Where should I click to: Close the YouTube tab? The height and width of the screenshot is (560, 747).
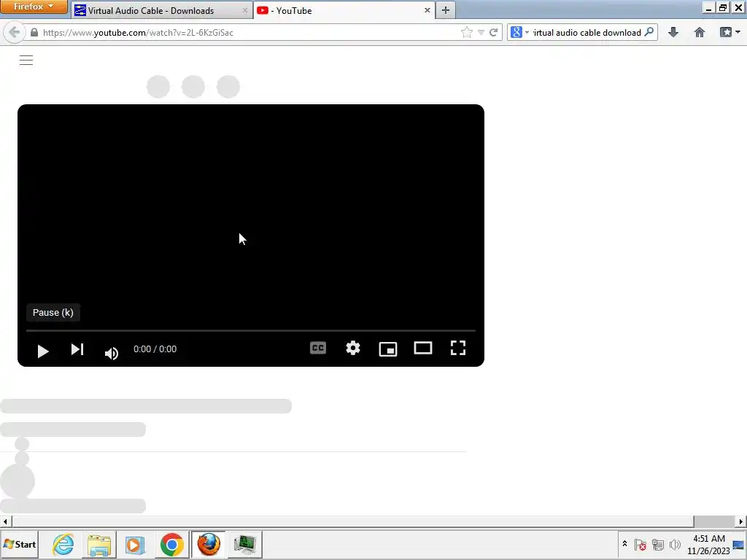pyautogui.click(x=427, y=10)
